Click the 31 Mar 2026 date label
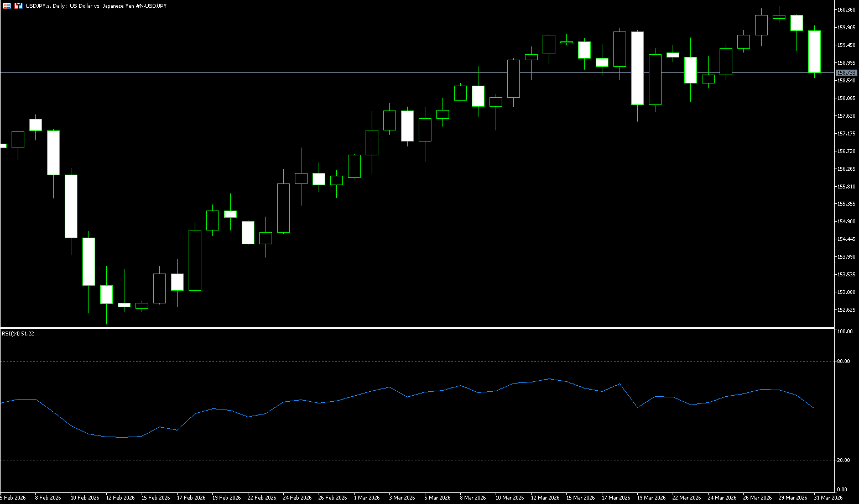The width and height of the screenshot is (859, 504). tap(828, 497)
